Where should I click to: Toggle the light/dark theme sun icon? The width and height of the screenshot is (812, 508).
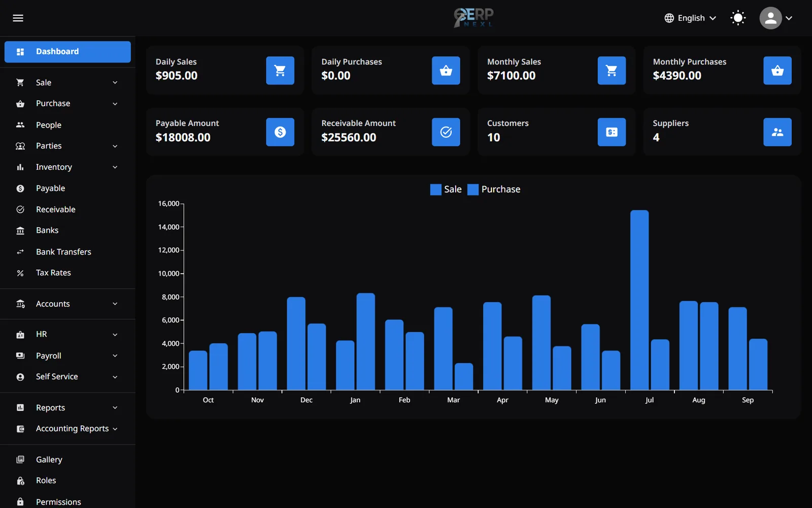[738, 18]
